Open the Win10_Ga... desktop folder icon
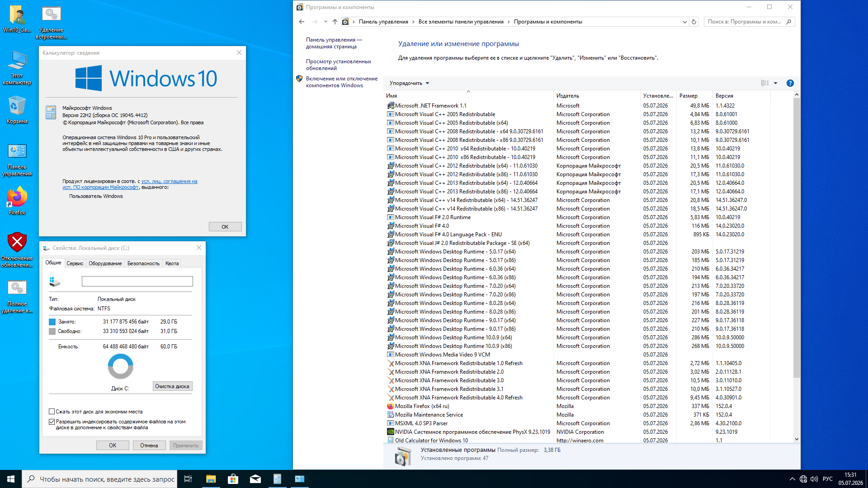 click(17, 19)
